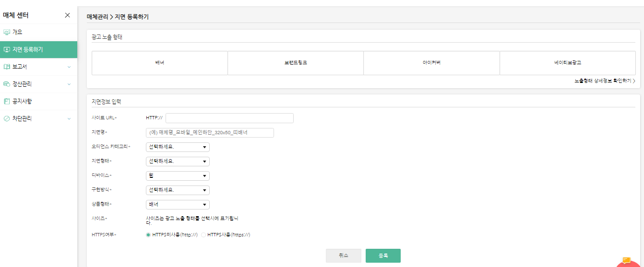This screenshot has height=267, width=644.
Task: Click the 공지사항 notice icon
Action: [7, 101]
